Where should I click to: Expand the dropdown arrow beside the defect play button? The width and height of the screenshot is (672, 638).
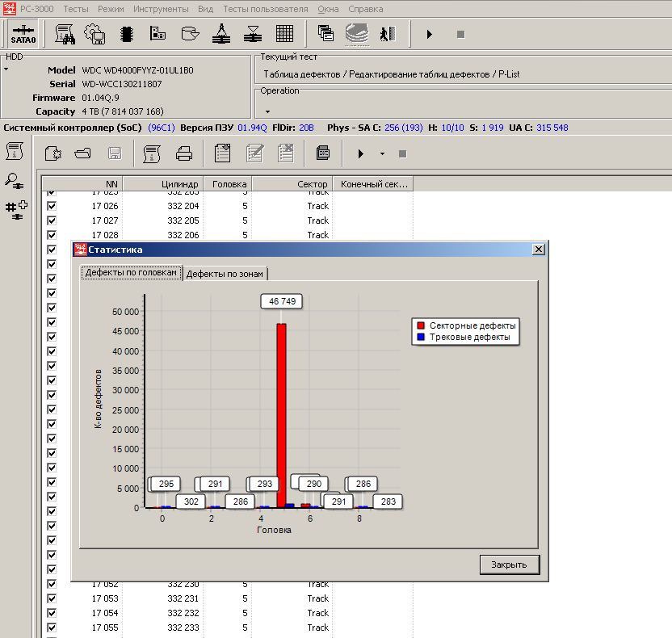[x=382, y=153]
